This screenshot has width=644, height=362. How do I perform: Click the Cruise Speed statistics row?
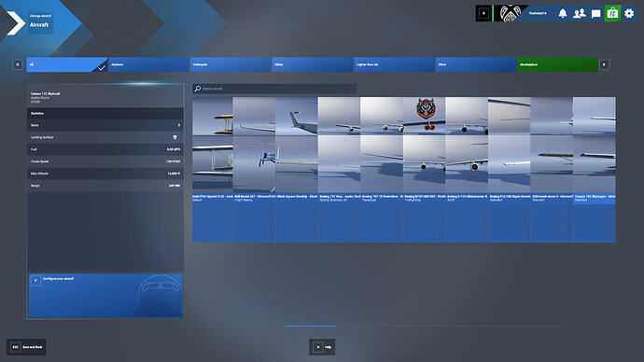click(105, 161)
